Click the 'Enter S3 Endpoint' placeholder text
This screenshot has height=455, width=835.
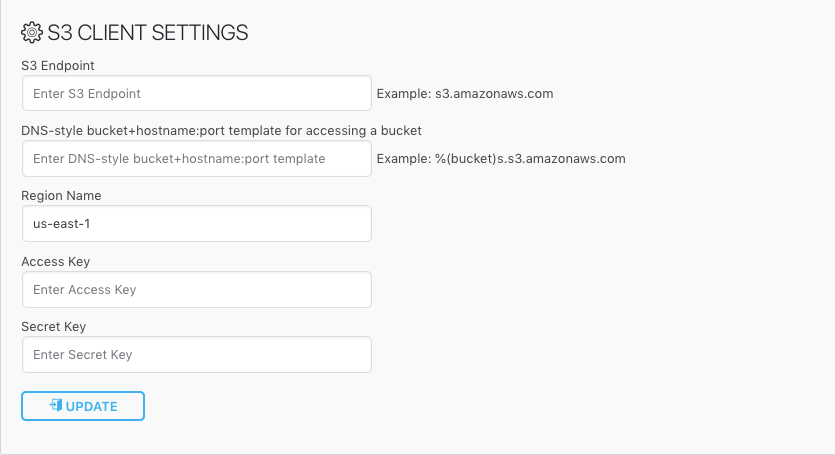pos(87,94)
